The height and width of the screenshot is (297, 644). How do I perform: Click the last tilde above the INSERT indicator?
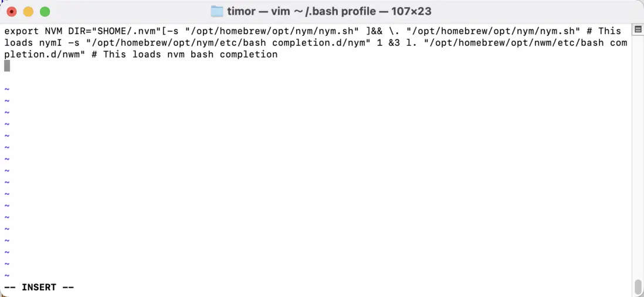point(7,275)
